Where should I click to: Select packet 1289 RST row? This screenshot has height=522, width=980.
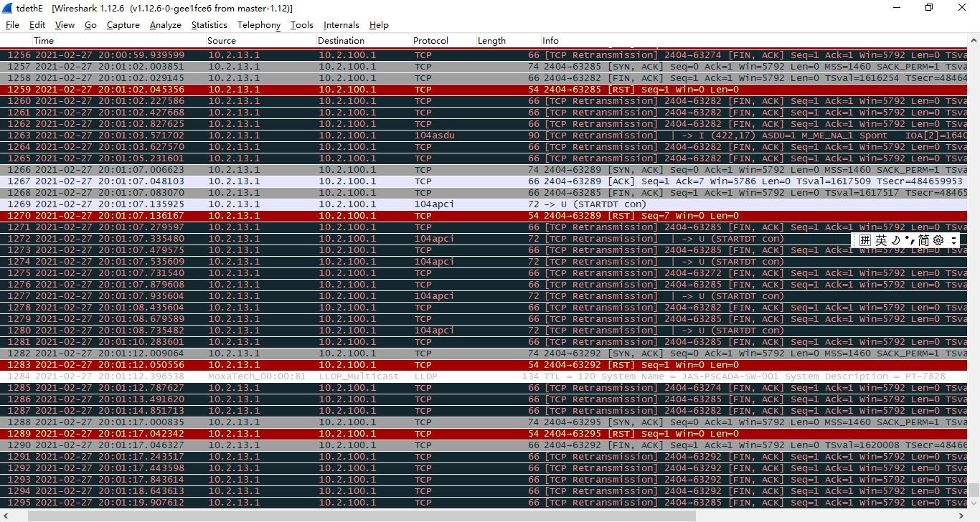(484, 434)
